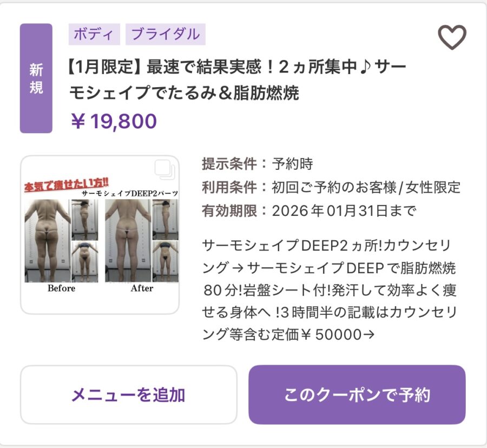This screenshot has height=448, width=487.
Task: Click the After label in the thumbnail
Action: click(x=142, y=288)
